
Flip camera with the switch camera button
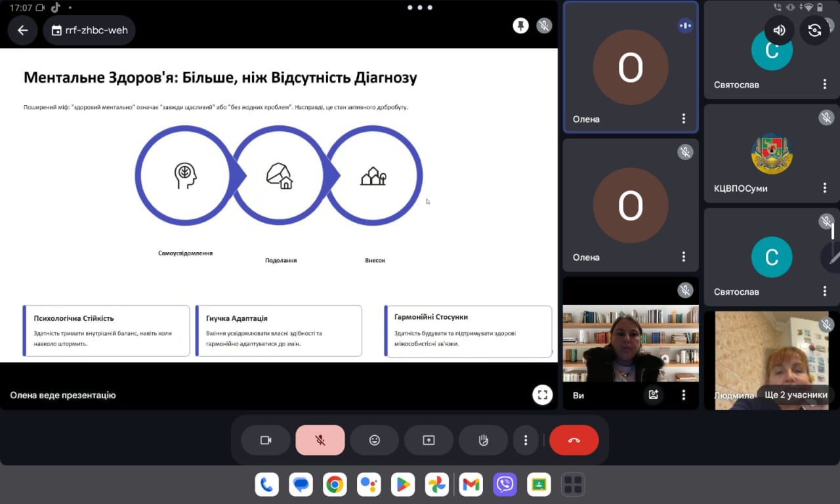pyautogui.click(x=814, y=30)
